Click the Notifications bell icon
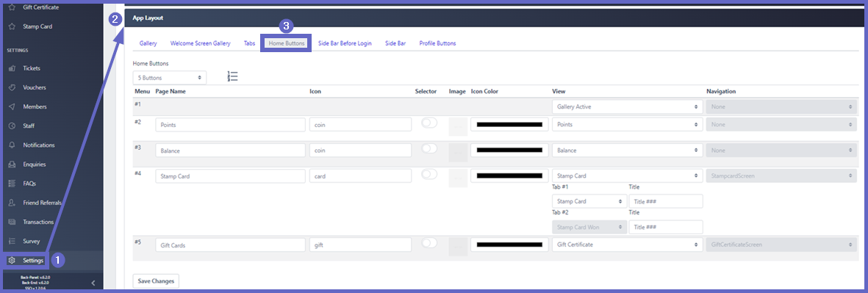This screenshot has height=293, width=868. tap(12, 145)
